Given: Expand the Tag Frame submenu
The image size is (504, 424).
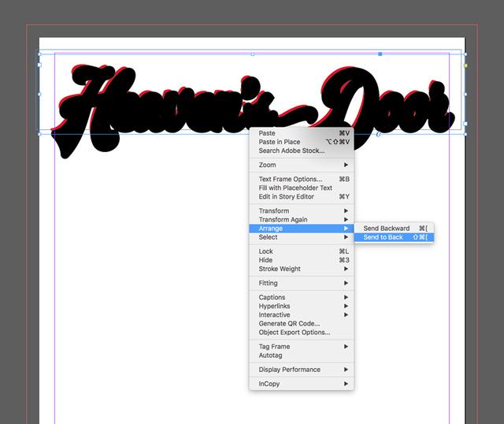Looking at the screenshot, I should [302, 347].
